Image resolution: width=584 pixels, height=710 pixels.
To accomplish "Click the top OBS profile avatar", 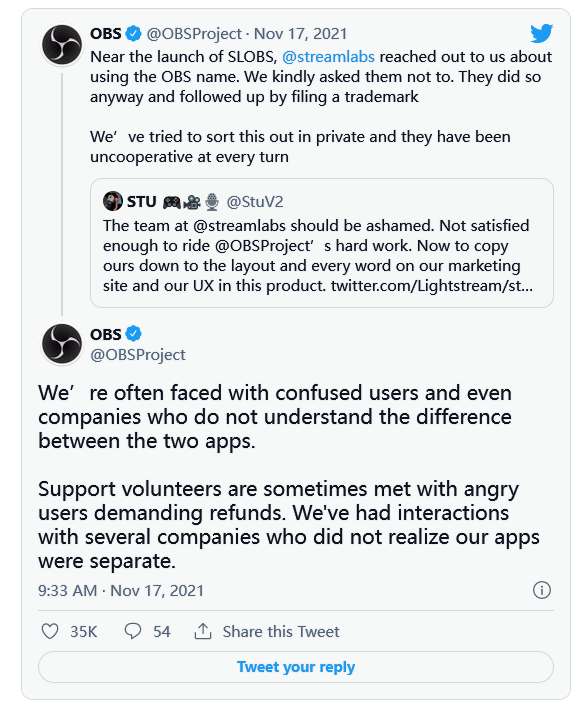I will tap(62, 45).
